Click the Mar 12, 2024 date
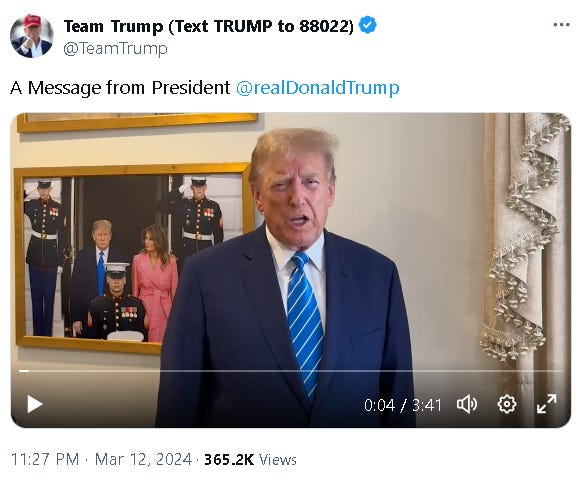Screen dimensions: 586x481 click(143, 459)
